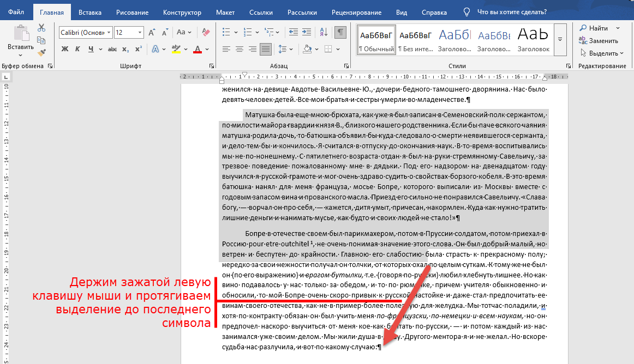This screenshot has height=364, width=634.
Task: Open line spacing options
Action: 285,49
